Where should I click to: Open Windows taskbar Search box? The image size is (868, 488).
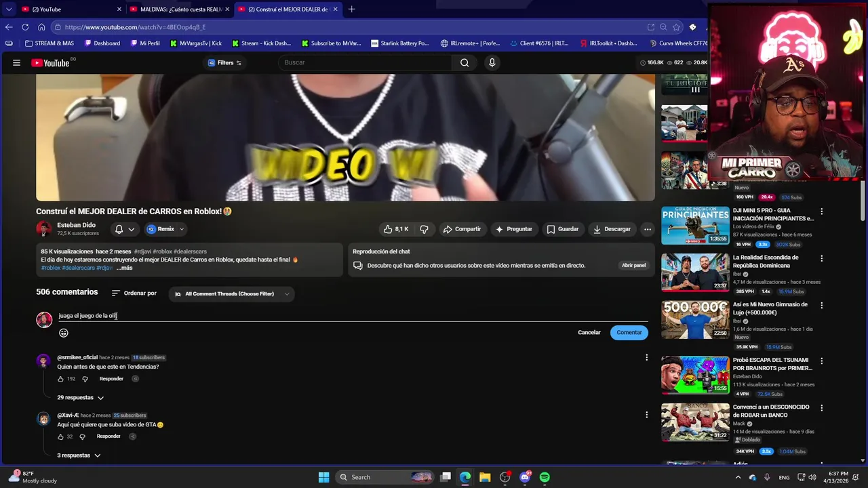[385, 477]
